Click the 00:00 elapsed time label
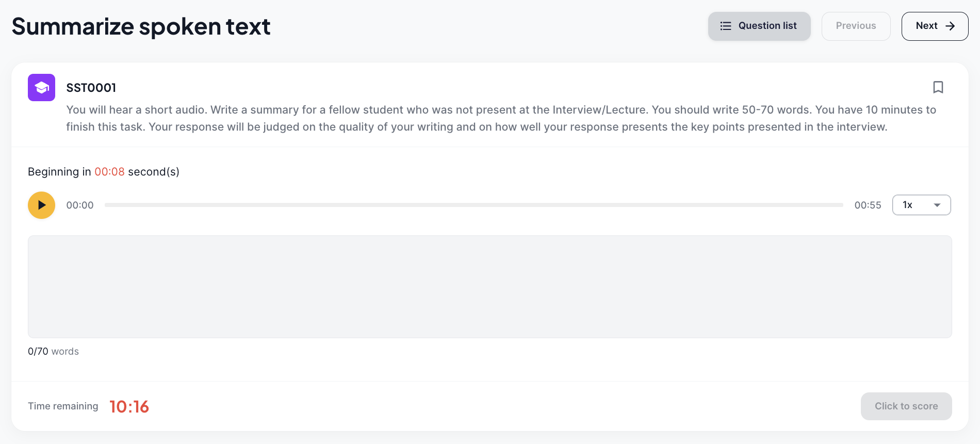This screenshot has width=980, height=444. pos(80,205)
